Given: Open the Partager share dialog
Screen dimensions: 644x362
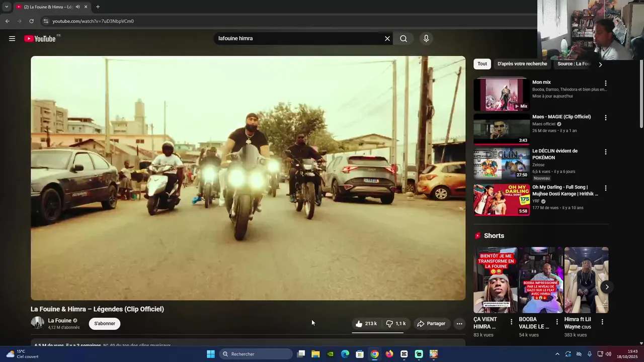Looking at the screenshot, I should (432, 324).
